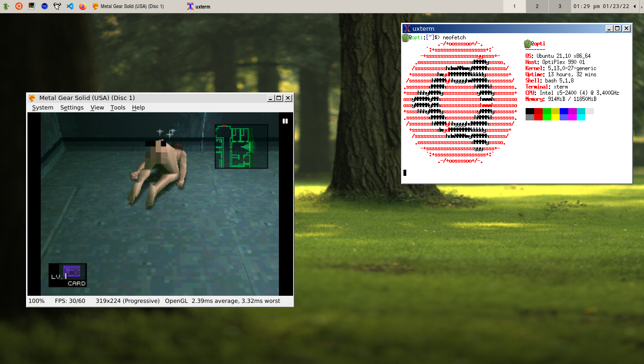The image size is (644, 364).
Task: Click the FPS: 30/60 status entry
Action: (x=70, y=301)
